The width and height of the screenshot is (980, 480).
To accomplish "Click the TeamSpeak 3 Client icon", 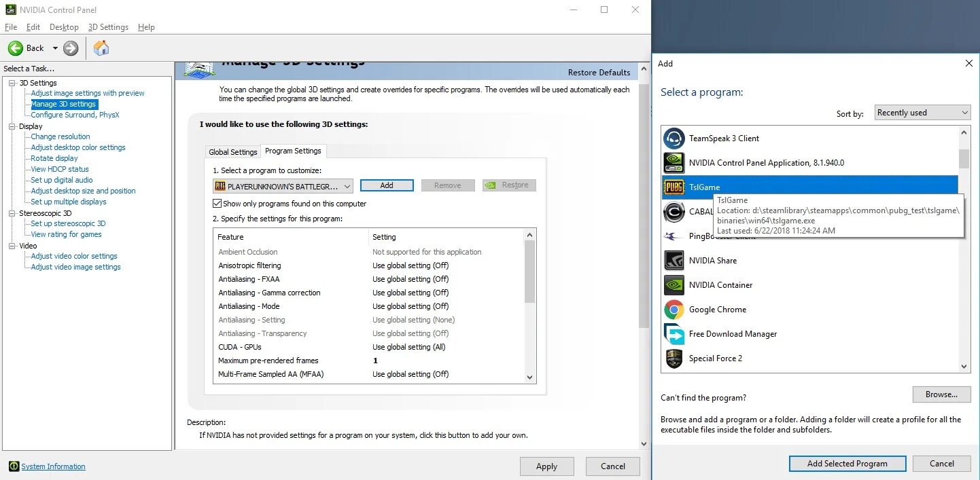I will coord(673,139).
